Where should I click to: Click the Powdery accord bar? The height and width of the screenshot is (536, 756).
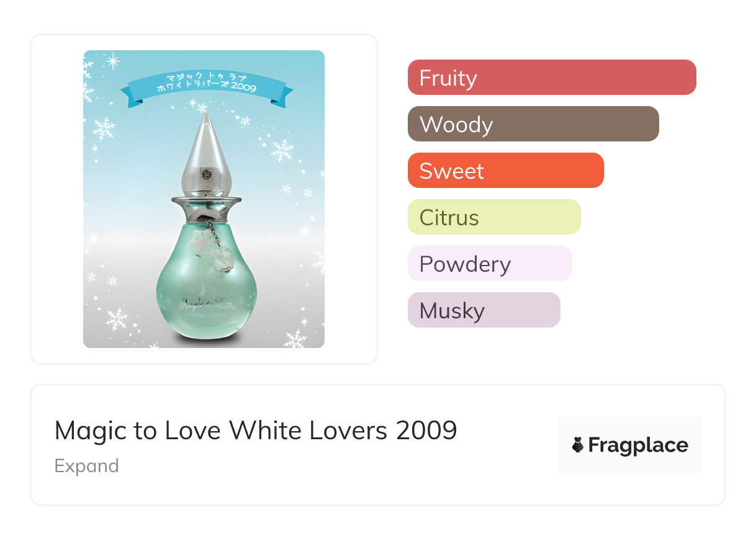pos(489,264)
